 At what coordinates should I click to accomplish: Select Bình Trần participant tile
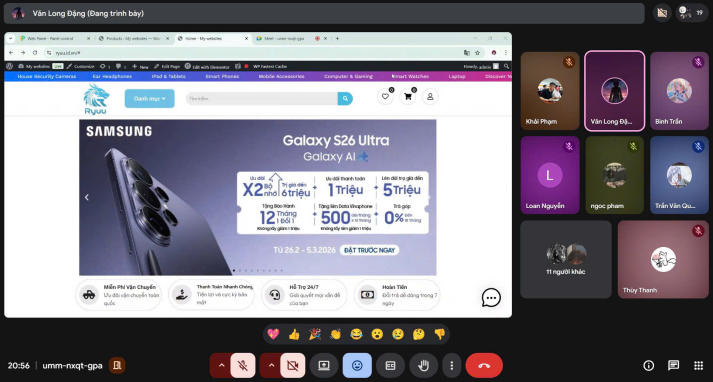click(679, 90)
